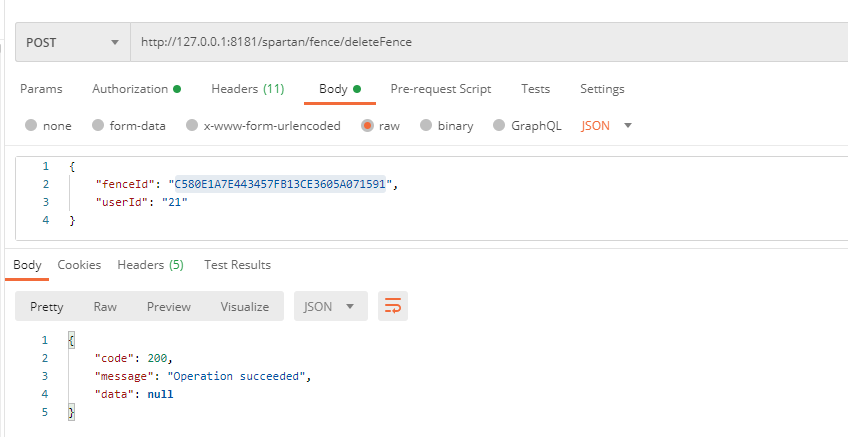Open the POST method dropdown
This screenshot has height=437, width=848.
click(x=72, y=42)
